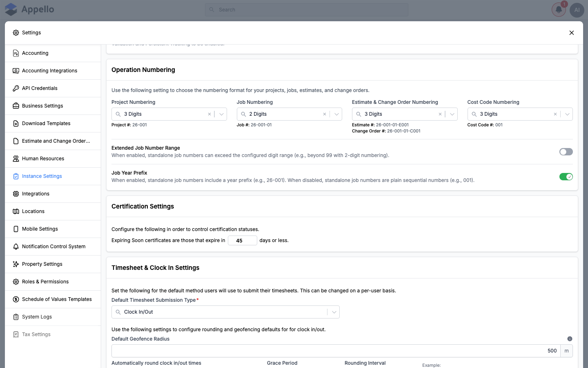Click the Geofence Radius info icon
Image resolution: width=588 pixels, height=368 pixels.
pyautogui.click(x=570, y=339)
